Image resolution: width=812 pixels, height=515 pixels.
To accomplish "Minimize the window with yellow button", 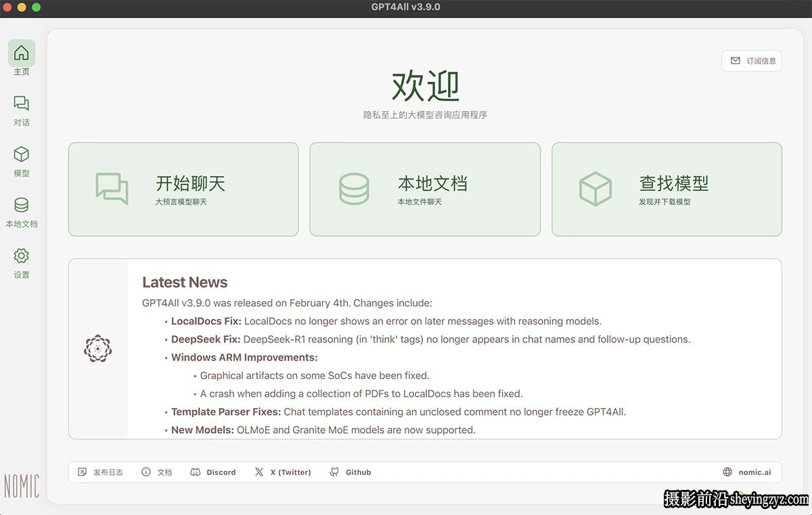I will coord(22,7).
